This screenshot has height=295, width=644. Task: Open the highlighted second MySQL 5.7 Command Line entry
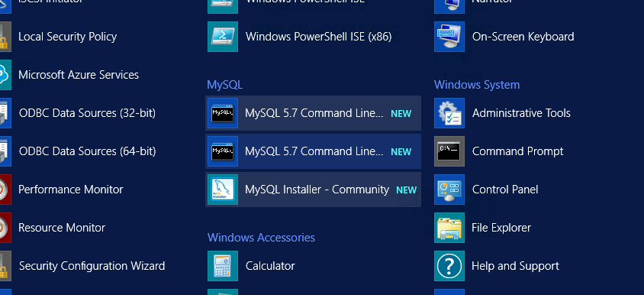(313, 151)
